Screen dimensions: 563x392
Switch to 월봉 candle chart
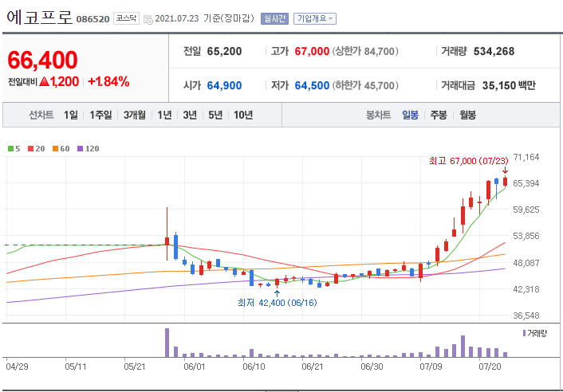tap(467, 115)
